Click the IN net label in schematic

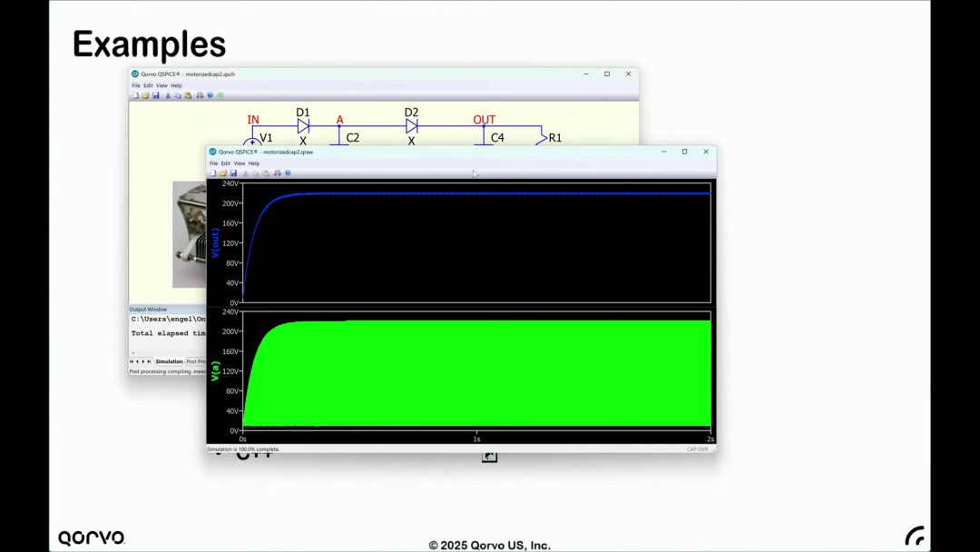[x=252, y=120]
